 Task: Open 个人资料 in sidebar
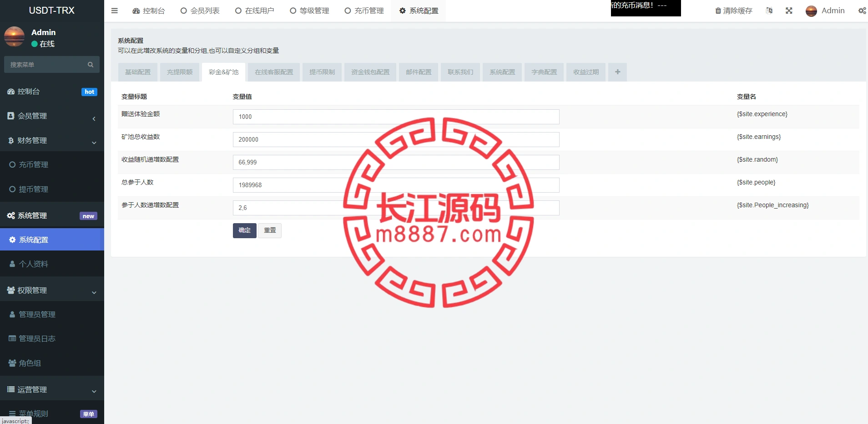coord(52,264)
